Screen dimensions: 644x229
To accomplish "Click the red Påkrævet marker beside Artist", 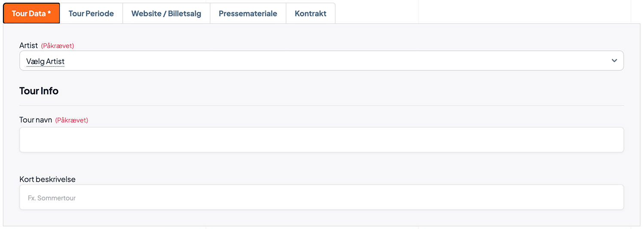I will point(58,46).
